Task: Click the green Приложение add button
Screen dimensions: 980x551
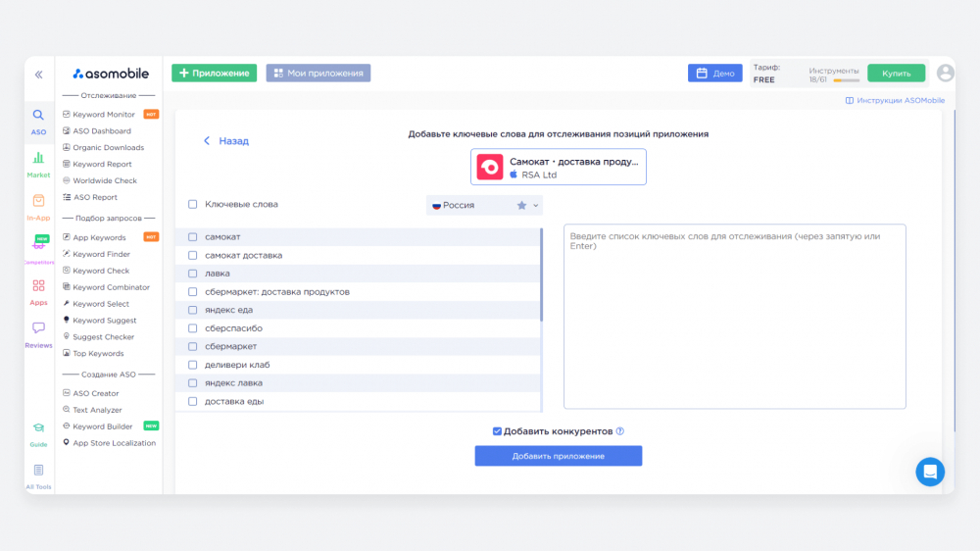Action: (x=215, y=74)
